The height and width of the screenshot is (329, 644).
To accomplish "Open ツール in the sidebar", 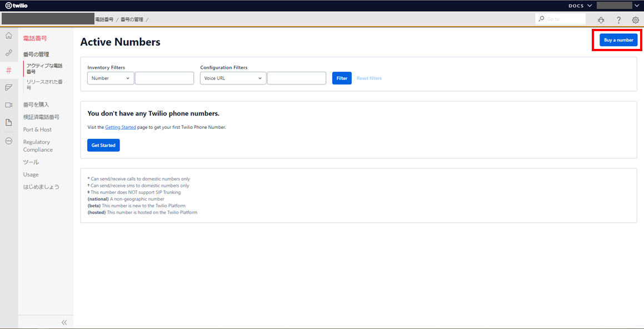I will click(31, 162).
